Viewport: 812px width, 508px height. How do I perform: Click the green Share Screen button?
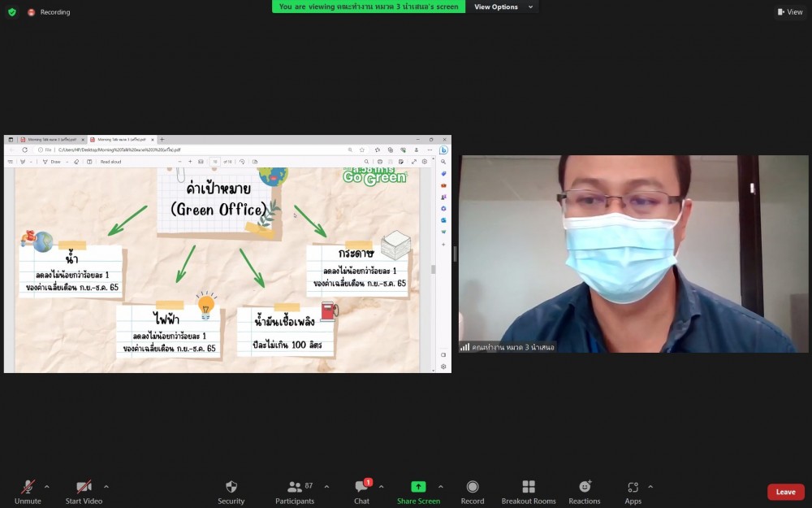coord(418,492)
